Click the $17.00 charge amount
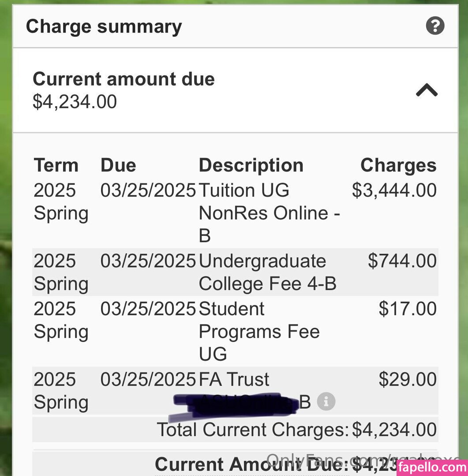This screenshot has height=476, width=468. pyautogui.click(x=407, y=309)
